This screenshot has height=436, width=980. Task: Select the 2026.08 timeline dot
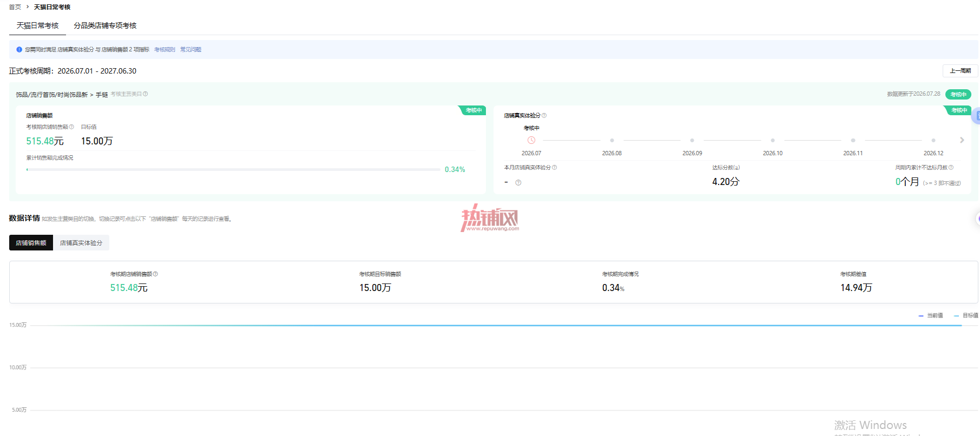tap(612, 140)
